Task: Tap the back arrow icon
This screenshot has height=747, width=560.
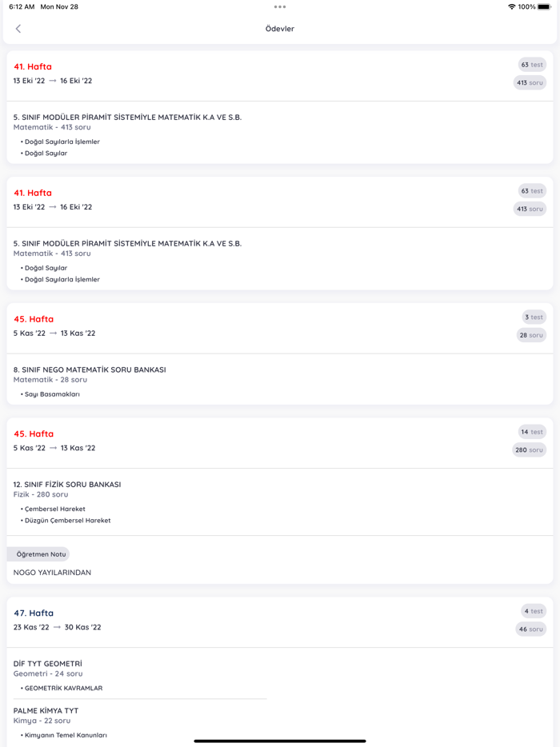Action: click(18, 29)
